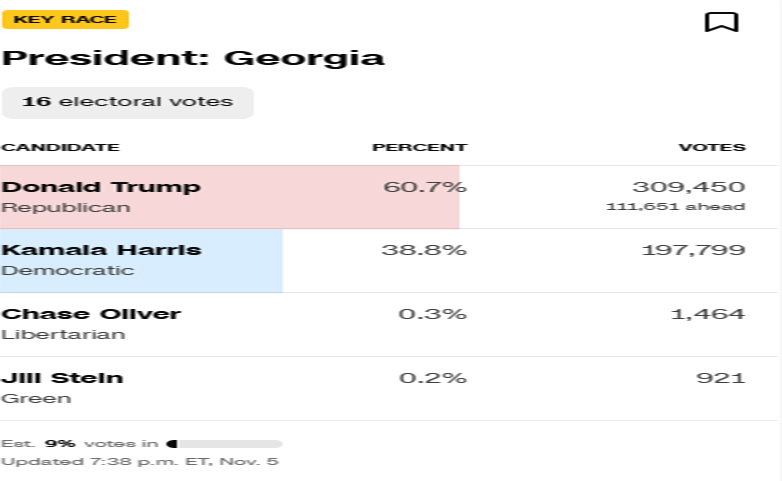Click the 111,651 ahead label

pos(675,207)
